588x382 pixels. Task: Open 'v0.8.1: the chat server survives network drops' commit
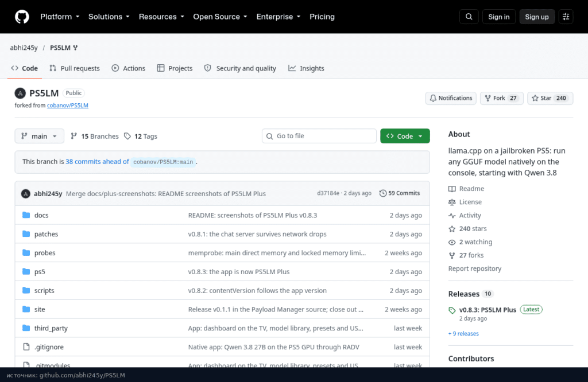257,234
